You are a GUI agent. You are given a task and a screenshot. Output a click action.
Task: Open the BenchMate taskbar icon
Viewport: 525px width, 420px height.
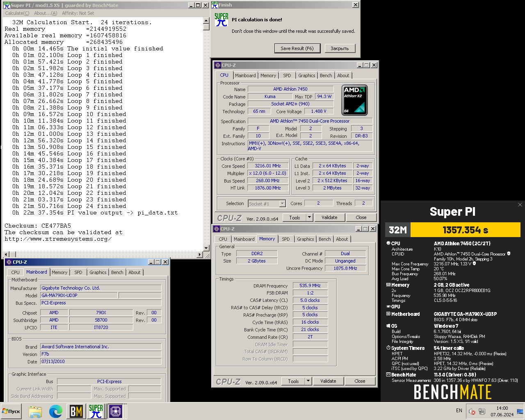tap(76, 411)
